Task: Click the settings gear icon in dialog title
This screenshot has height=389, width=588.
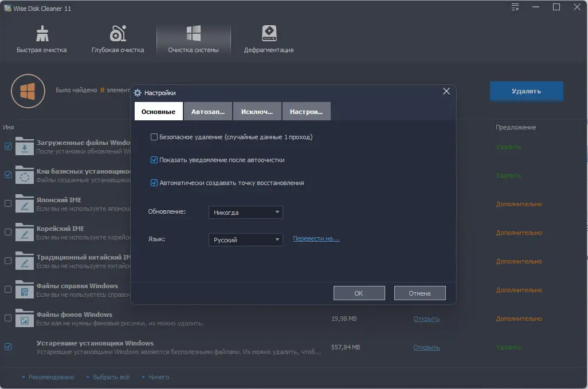Action: pyautogui.click(x=138, y=93)
